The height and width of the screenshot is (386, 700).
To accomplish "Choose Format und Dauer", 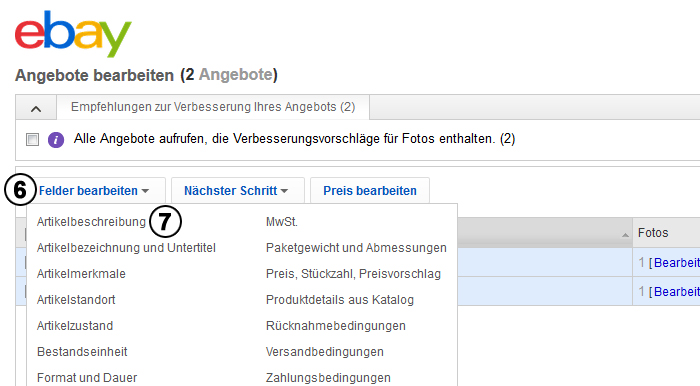I will coord(87,378).
